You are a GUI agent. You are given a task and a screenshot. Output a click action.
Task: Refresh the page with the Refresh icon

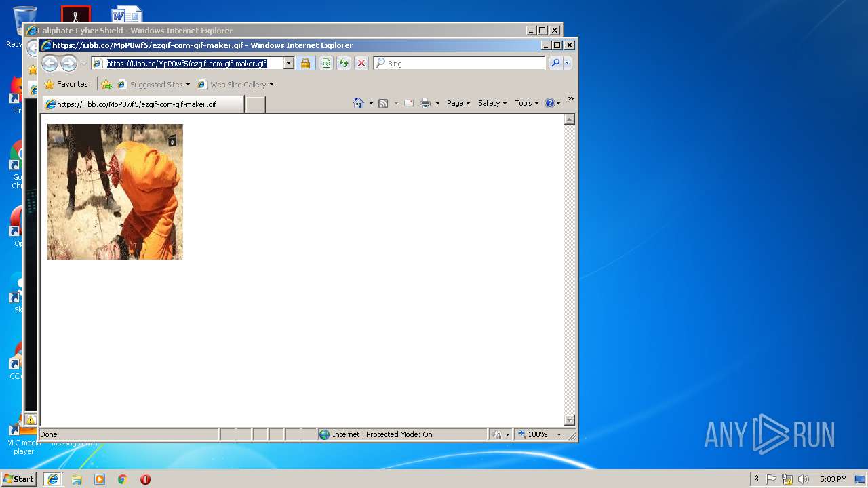344,64
